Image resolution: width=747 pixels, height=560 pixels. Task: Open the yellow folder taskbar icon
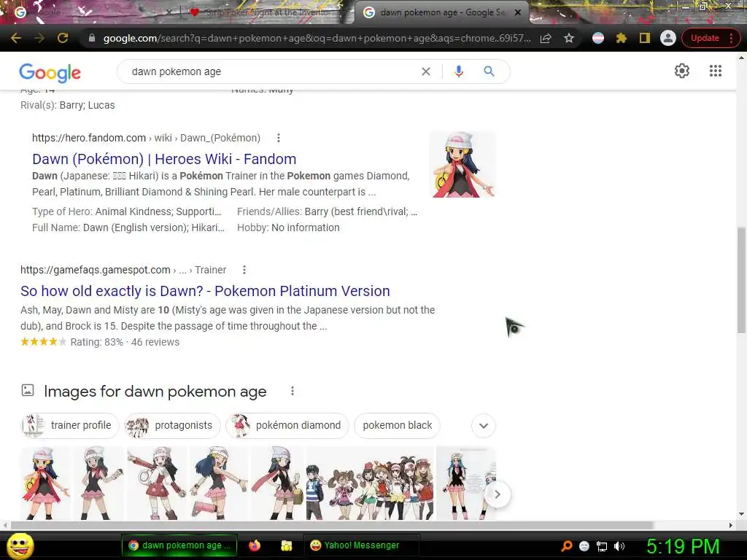point(286,545)
